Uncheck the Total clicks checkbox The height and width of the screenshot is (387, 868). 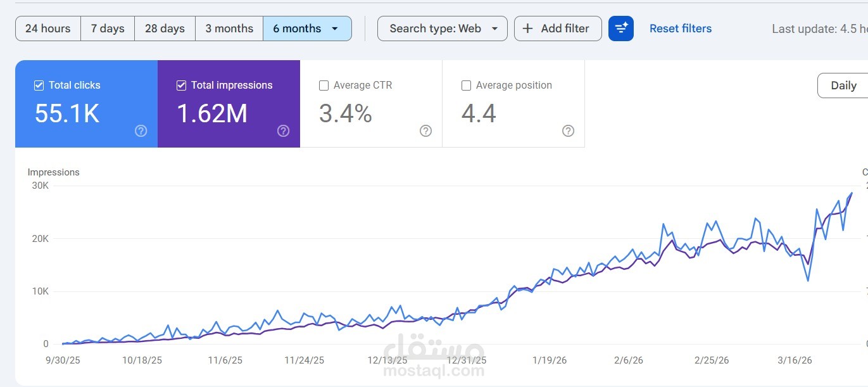coord(39,86)
